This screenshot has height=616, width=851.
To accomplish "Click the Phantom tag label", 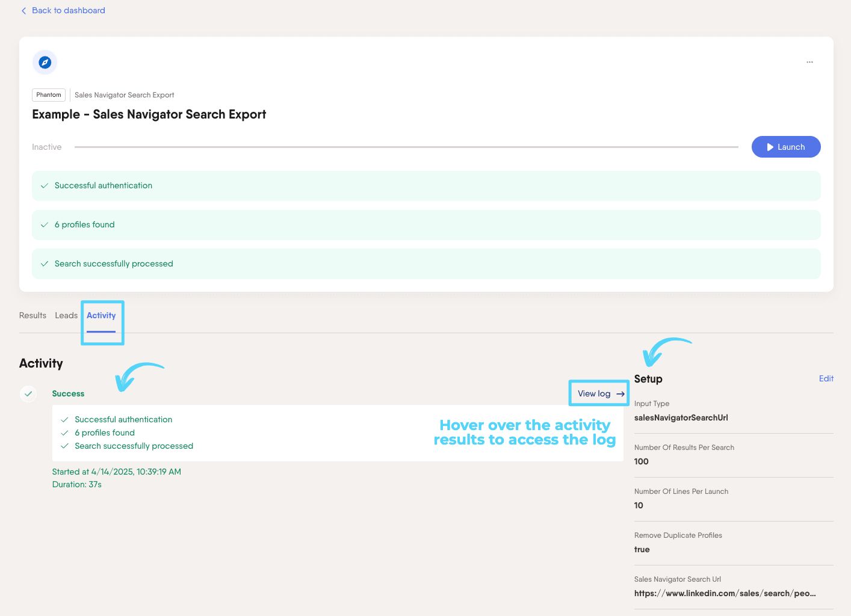I will (49, 95).
